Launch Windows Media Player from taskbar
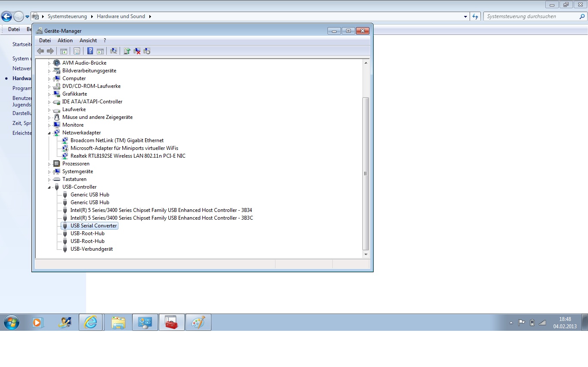The image size is (588, 367). [38, 322]
